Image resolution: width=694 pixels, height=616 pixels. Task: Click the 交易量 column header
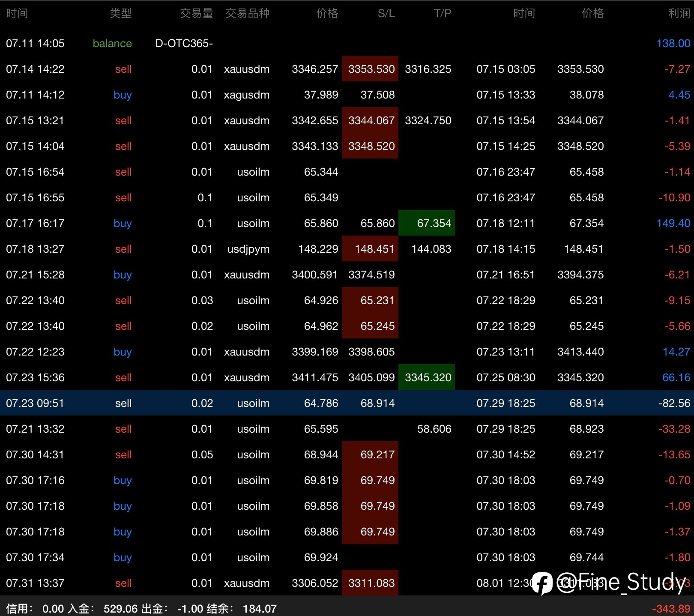pos(197,13)
